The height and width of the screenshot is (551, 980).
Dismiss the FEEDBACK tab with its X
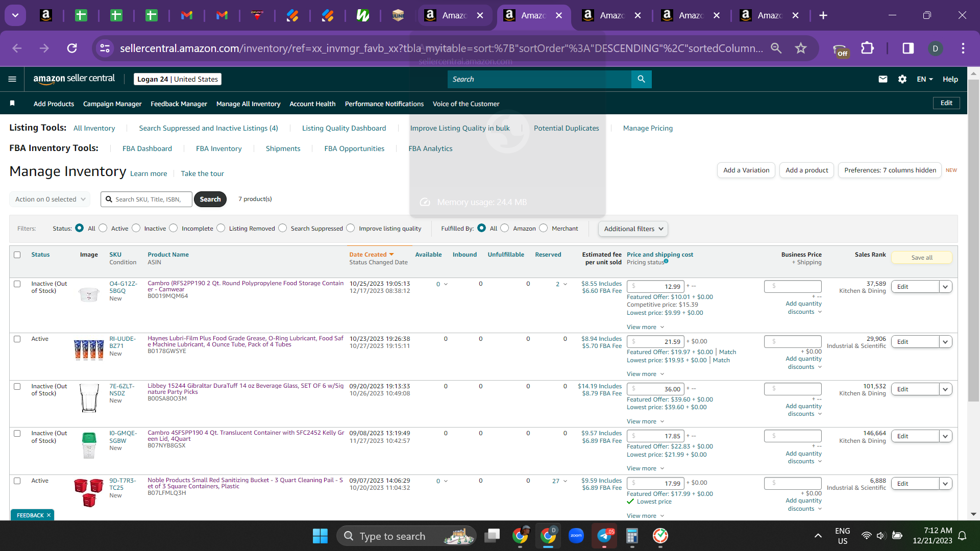[x=49, y=515]
